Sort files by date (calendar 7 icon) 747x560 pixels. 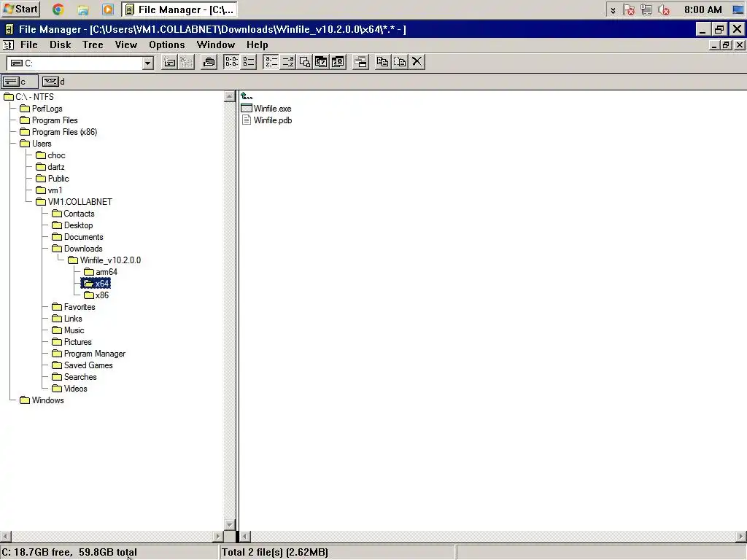321,62
